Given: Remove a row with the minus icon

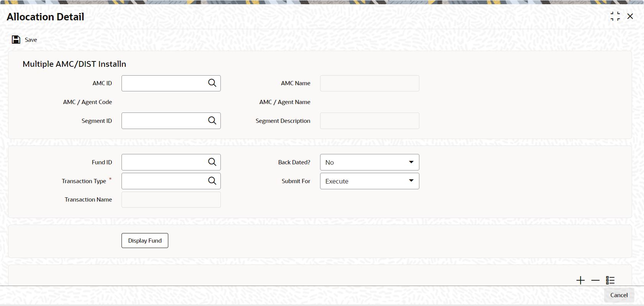Looking at the screenshot, I should (595, 280).
